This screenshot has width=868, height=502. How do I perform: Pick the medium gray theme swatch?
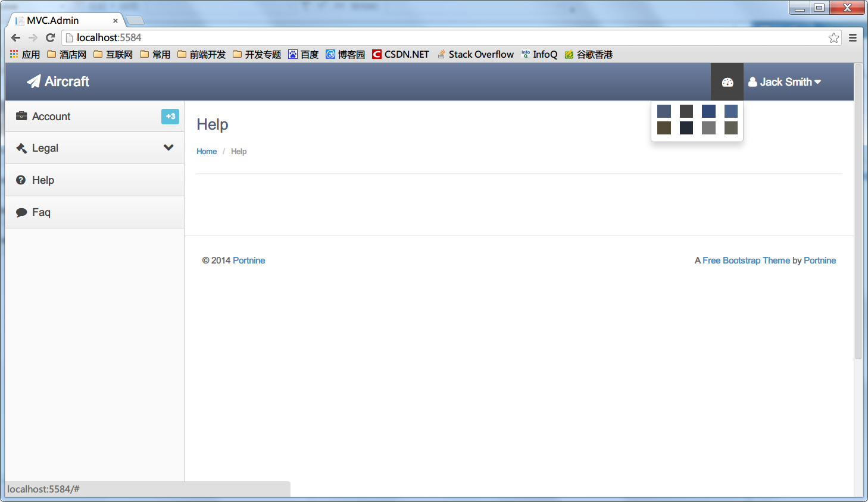tap(708, 128)
